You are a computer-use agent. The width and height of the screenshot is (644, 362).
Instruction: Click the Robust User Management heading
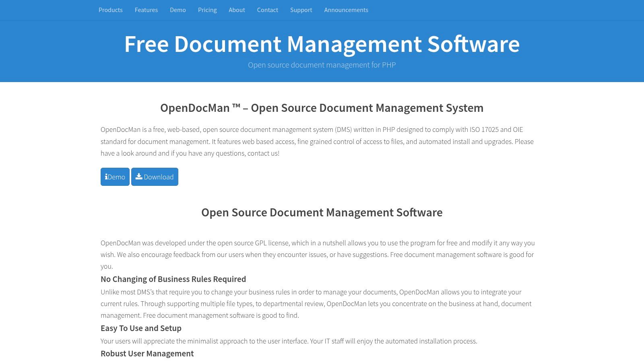[x=147, y=353]
